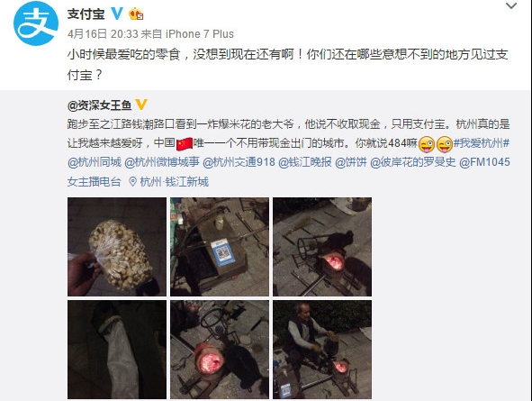Click the location pin icon

click(x=133, y=182)
